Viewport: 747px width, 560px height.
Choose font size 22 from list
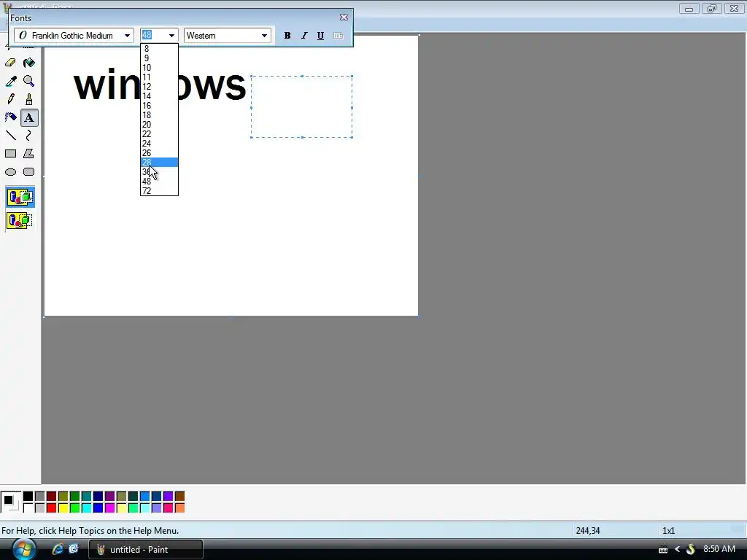[x=159, y=134]
